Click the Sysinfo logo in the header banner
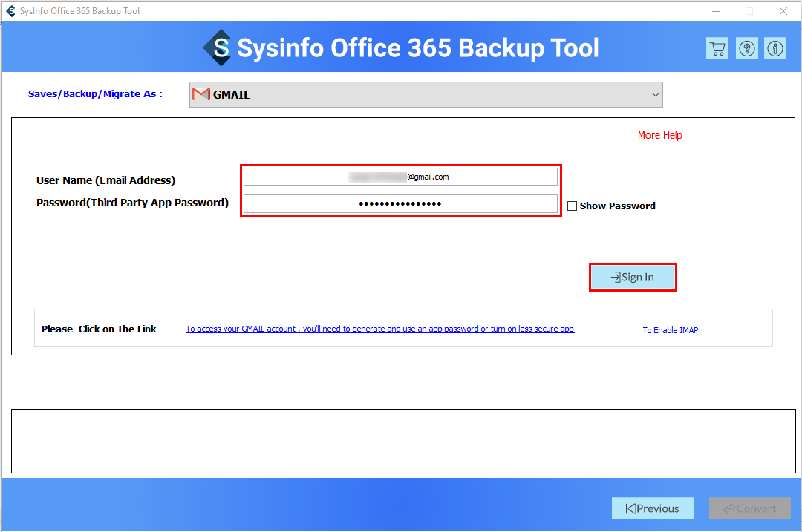The height and width of the screenshot is (532, 802). point(219,48)
